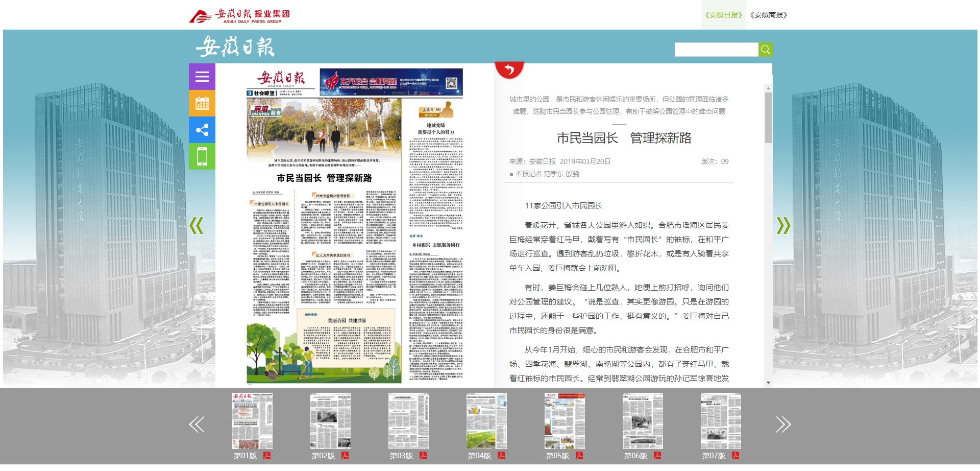
Task: Click the green search magnifier button
Action: (765, 50)
